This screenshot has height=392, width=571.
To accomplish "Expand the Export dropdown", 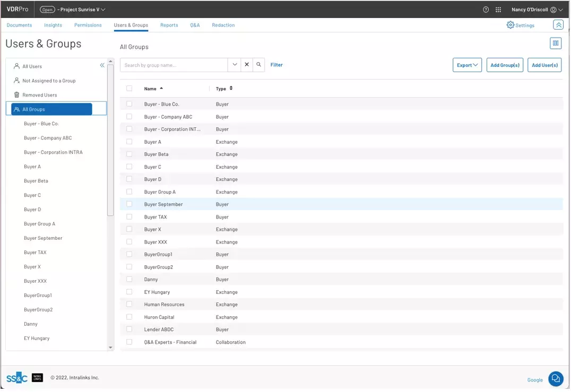I will click(x=467, y=65).
